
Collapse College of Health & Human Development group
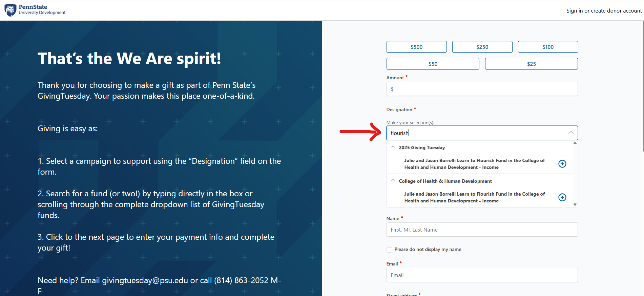pos(393,181)
